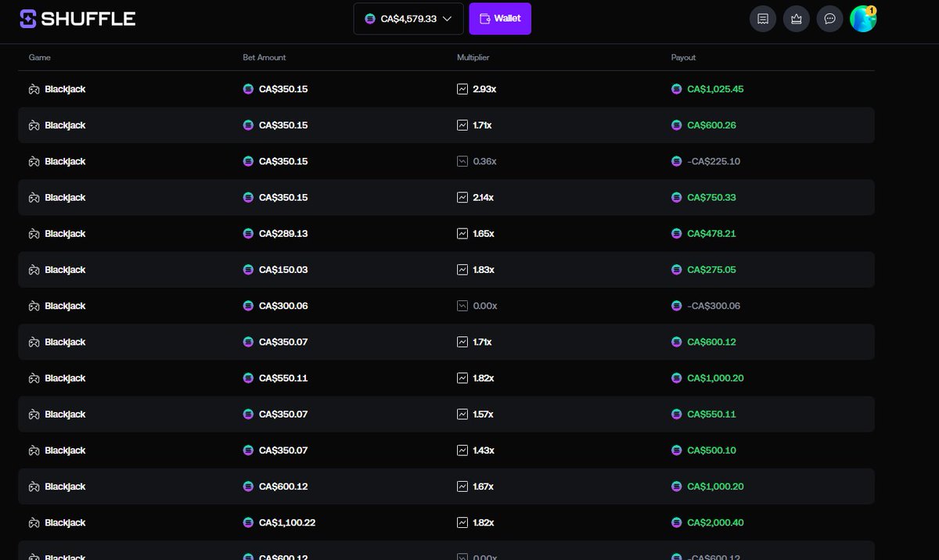Open the balance dropdown showing CA$4,579.33

[x=408, y=19]
